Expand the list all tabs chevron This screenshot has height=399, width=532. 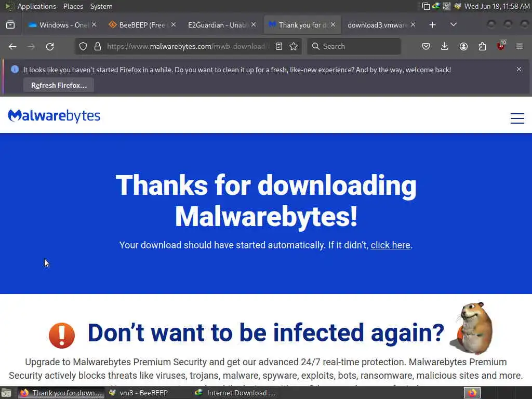[453, 25]
